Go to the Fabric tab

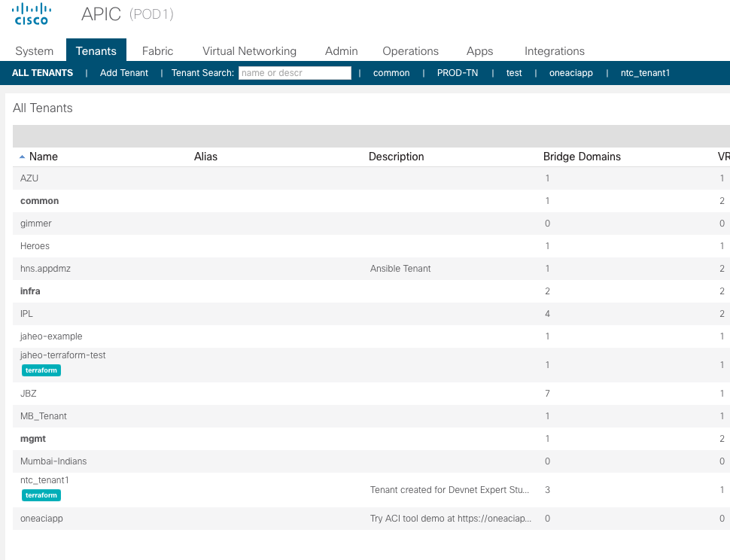pos(157,50)
